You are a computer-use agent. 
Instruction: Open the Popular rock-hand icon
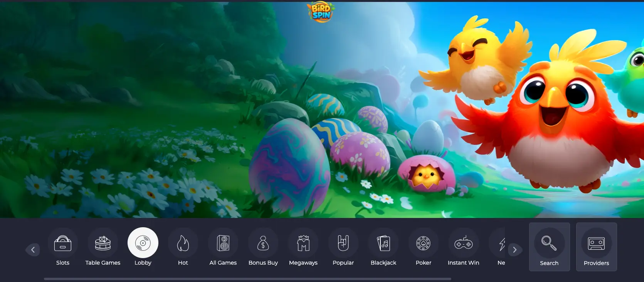point(343,243)
